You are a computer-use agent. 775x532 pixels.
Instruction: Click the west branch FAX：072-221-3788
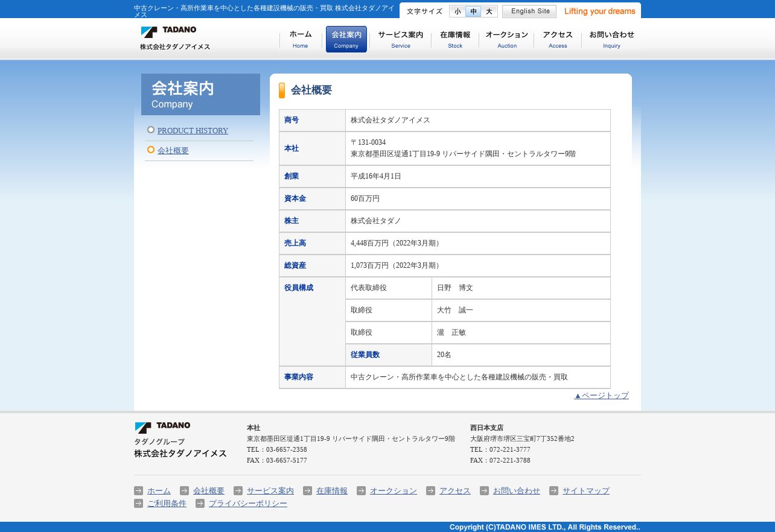click(500, 461)
